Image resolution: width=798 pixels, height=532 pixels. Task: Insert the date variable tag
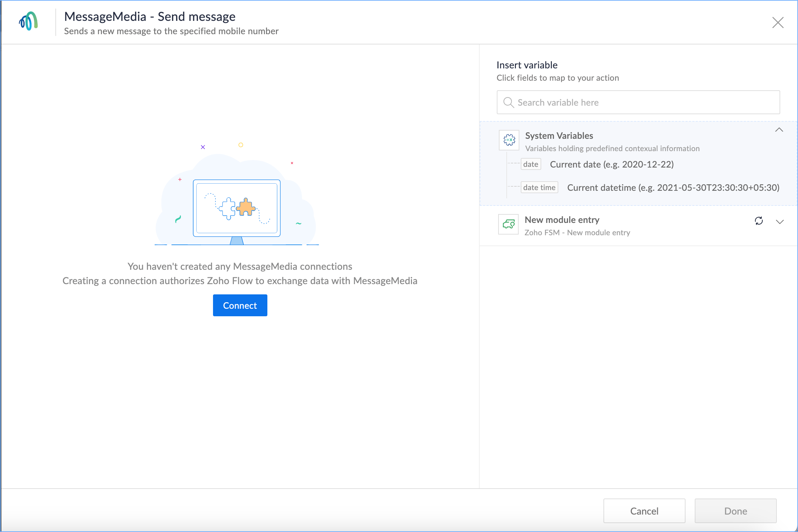pos(530,164)
